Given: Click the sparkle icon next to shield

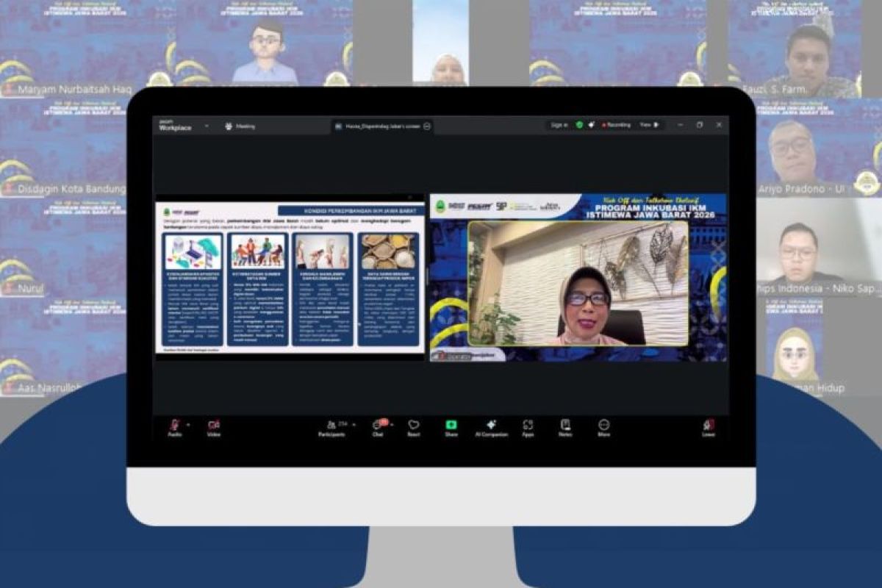Looking at the screenshot, I should click(x=592, y=125).
